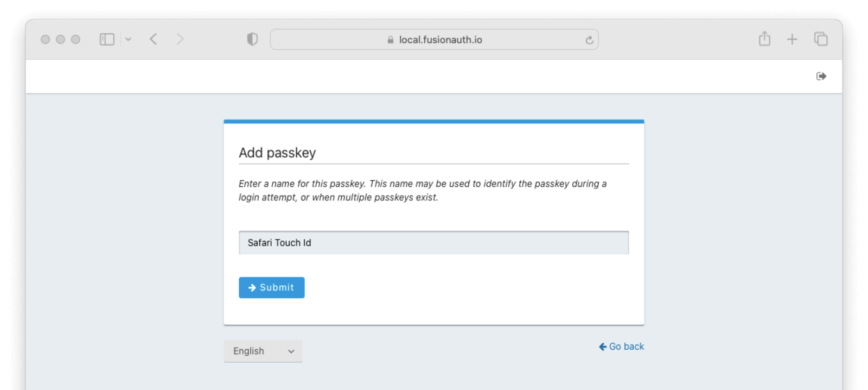Image resolution: width=868 pixels, height=390 pixels.
Task: Click the logout icon in page header
Action: click(x=821, y=76)
